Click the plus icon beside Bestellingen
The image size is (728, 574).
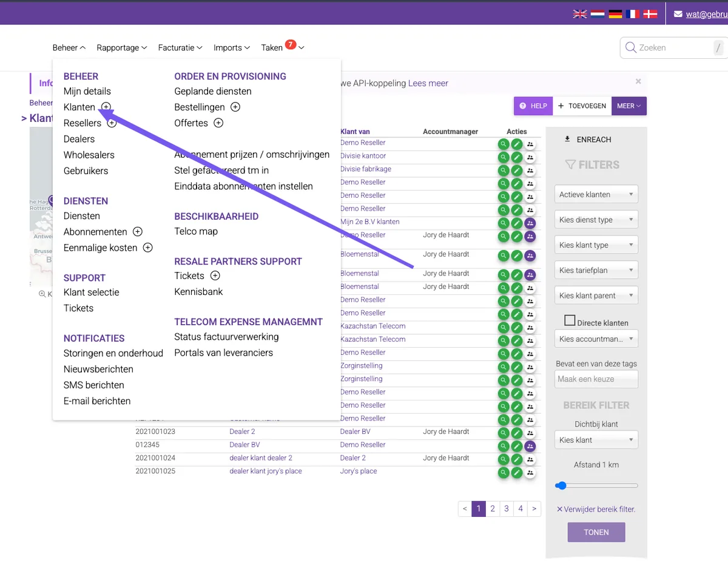click(235, 107)
